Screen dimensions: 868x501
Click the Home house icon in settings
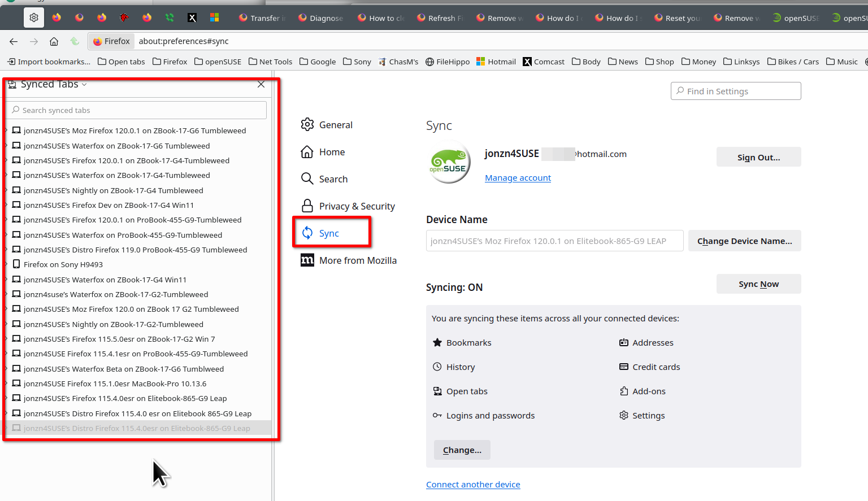click(x=307, y=151)
